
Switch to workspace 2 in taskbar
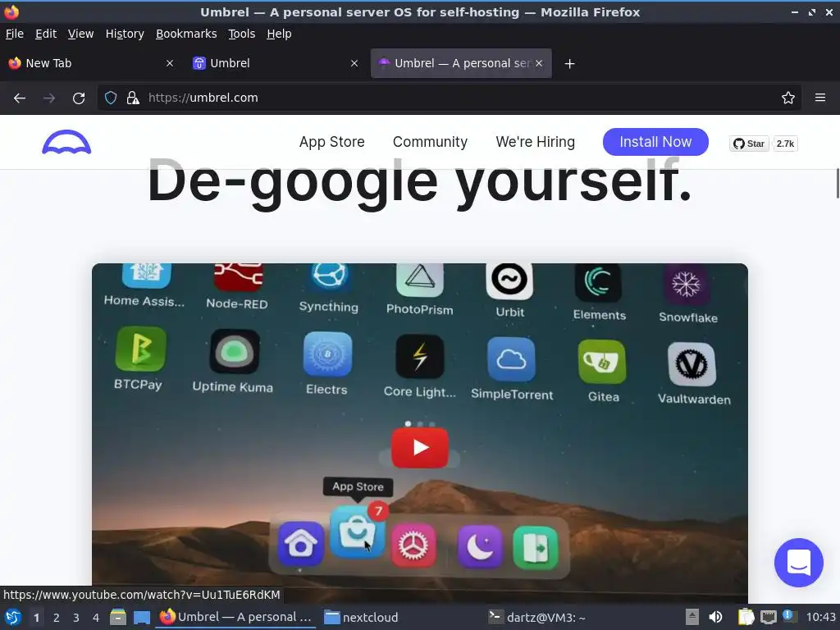(x=57, y=618)
